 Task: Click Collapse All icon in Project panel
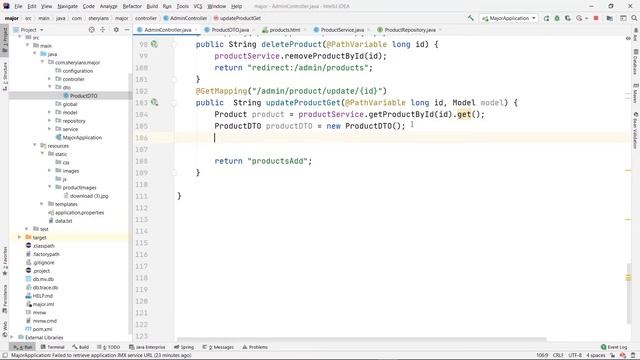tap(102, 30)
